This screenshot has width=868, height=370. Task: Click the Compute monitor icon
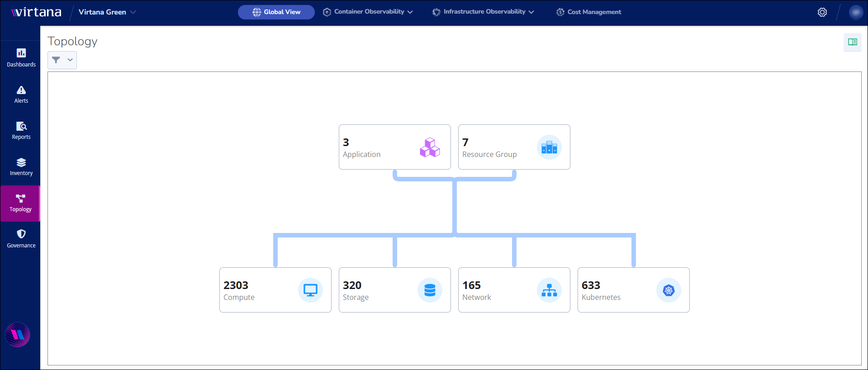pos(310,290)
